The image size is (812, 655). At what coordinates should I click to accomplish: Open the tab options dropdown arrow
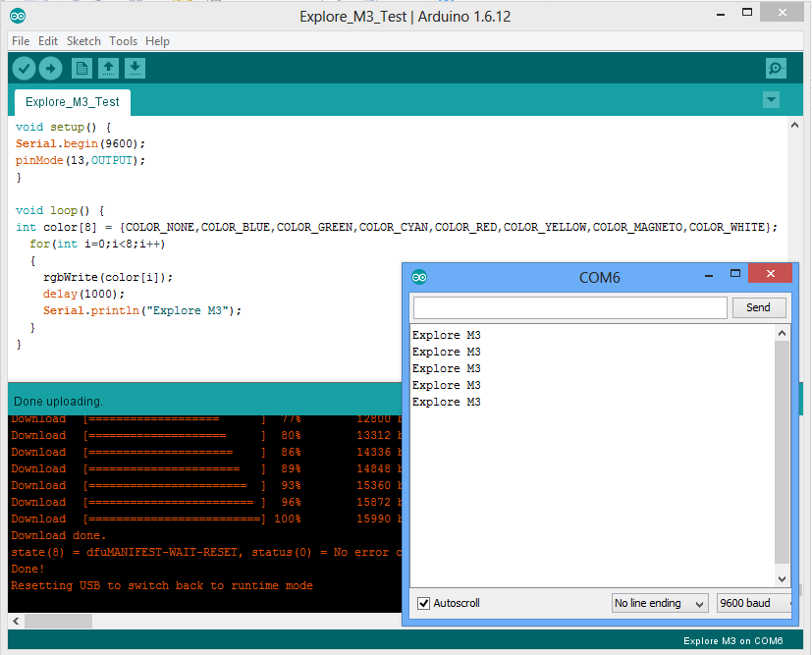(771, 100)
